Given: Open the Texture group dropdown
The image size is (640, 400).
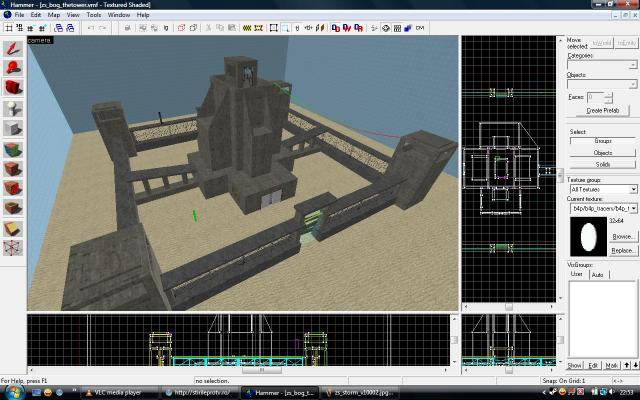Looking at the screenshot, I should [633, 189].
